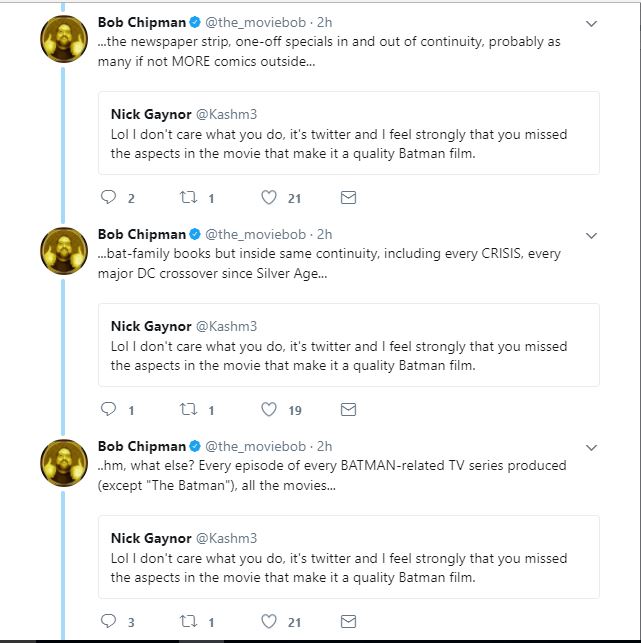Open Bob Chipman's avatar on the last tweet
Viewport: 641px width, 643px height.
pyautogui.click(x=64, y=463)
